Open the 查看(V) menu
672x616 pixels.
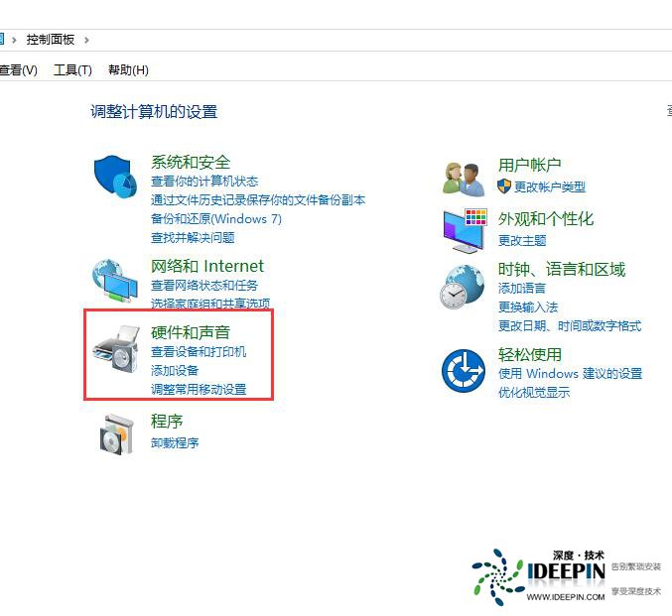click(18, 69)
